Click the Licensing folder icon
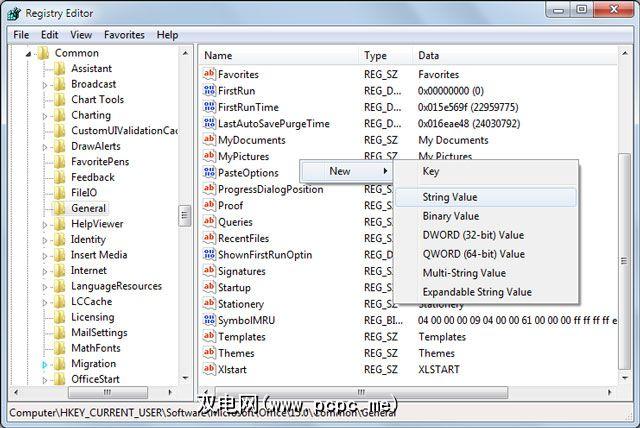The height and width of the screenshot is (428, 640). (x=60, y=317)
